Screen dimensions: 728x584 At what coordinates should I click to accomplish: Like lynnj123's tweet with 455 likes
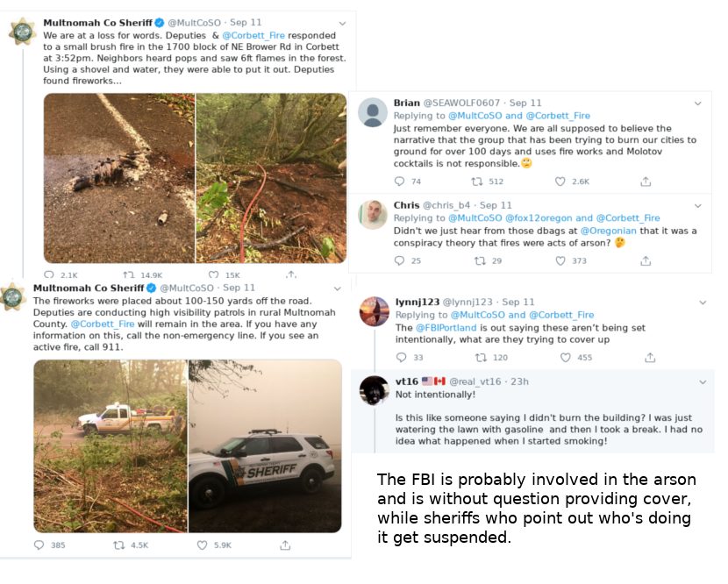pos(566,357)
